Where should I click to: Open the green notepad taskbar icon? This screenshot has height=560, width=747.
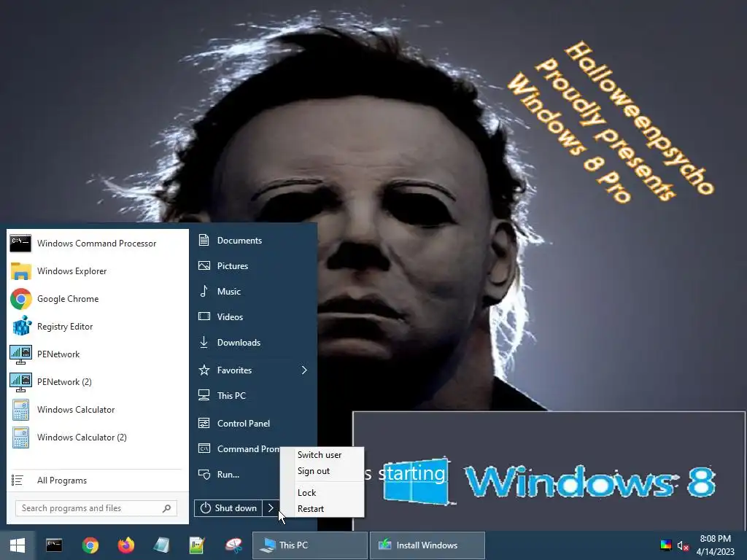click(x=197, y=545)
